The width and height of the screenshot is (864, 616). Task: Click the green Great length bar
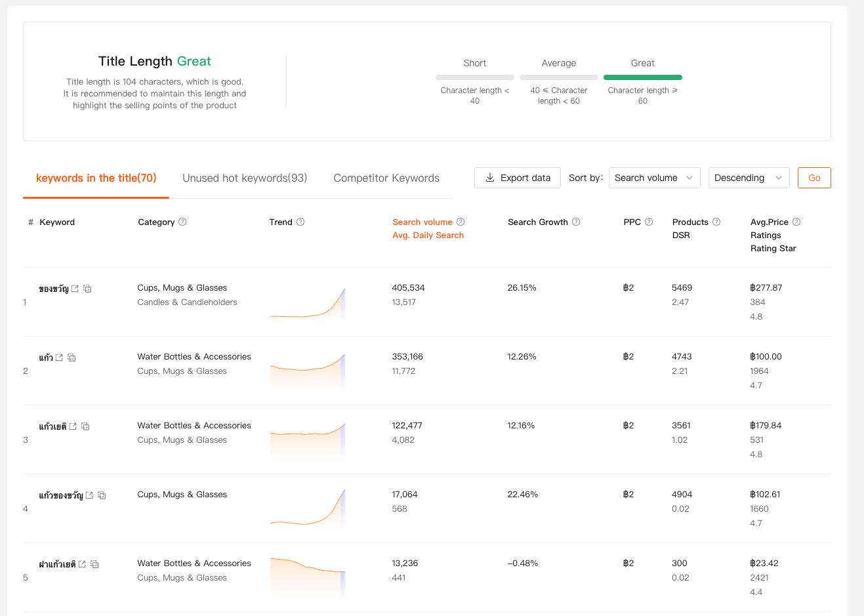642,77
